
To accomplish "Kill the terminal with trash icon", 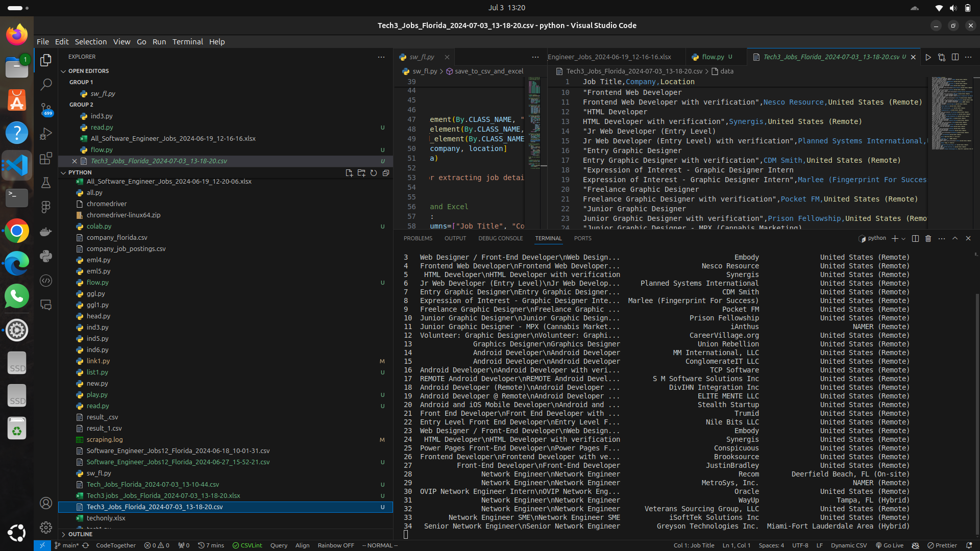I will pyautogui.click(x=928, y=238).
